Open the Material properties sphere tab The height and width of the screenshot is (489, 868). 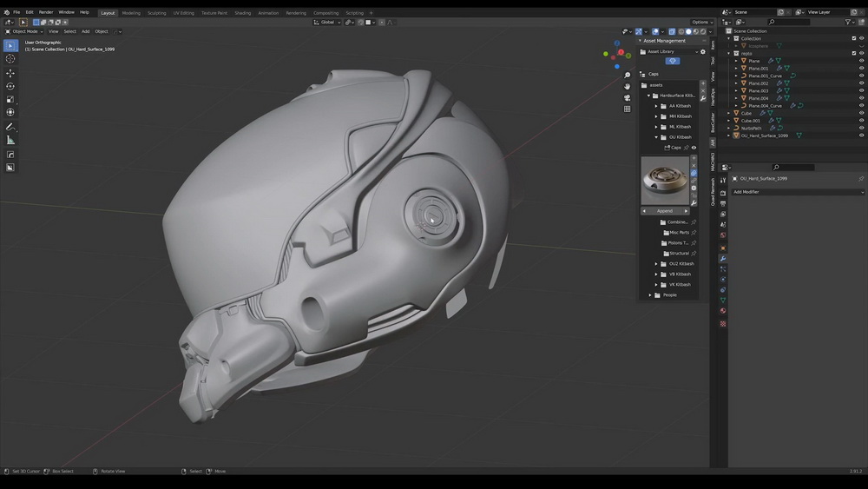pyautogui.click(x=723, y=311)
